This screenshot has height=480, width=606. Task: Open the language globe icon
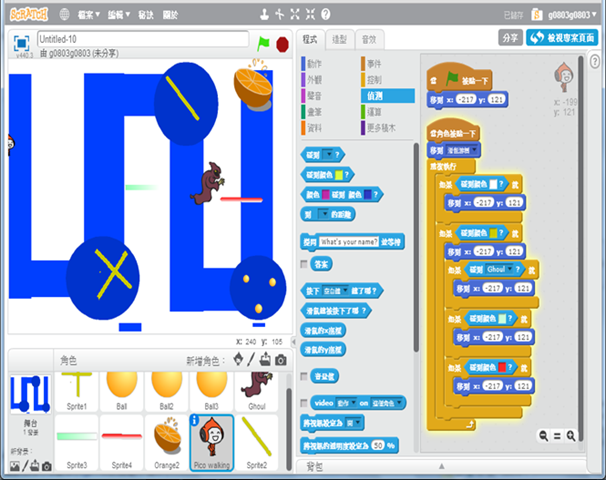[64, 15]
